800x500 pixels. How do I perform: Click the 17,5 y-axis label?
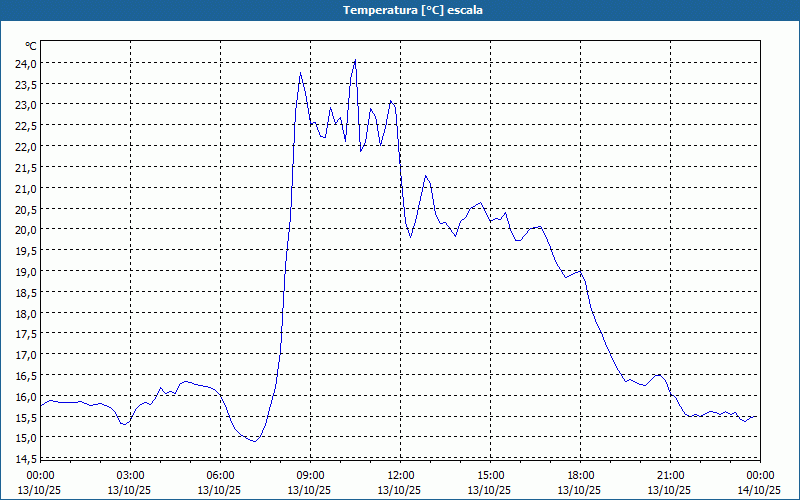pyautogui.click(x=26, y=334)
